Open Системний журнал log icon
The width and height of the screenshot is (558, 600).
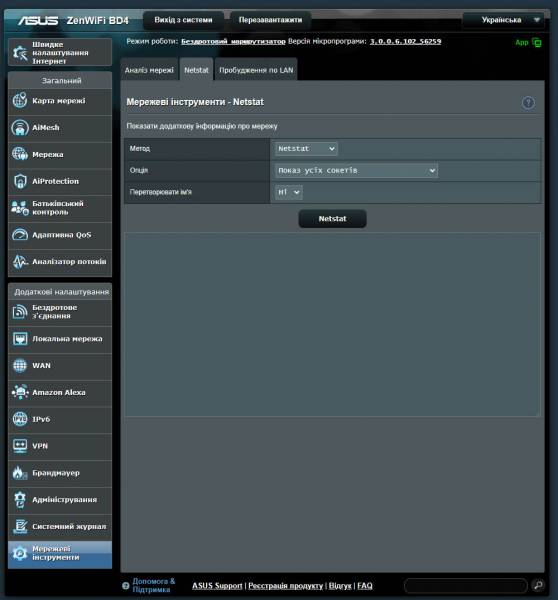20,527
